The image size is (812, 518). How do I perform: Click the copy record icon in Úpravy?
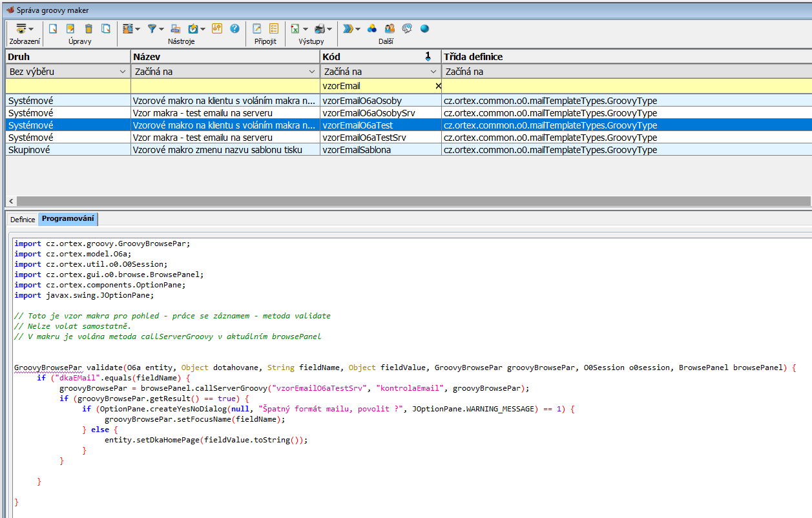pyautogui.click(x=106, y=28)
